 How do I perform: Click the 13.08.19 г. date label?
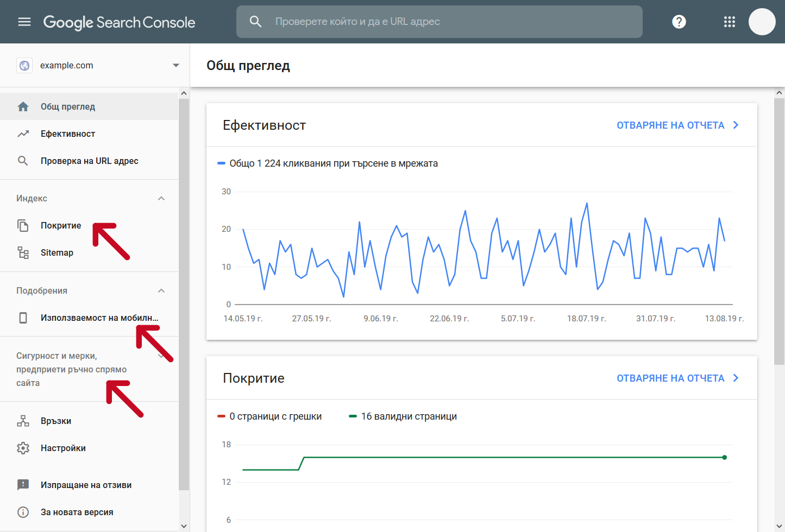point(724,319)
